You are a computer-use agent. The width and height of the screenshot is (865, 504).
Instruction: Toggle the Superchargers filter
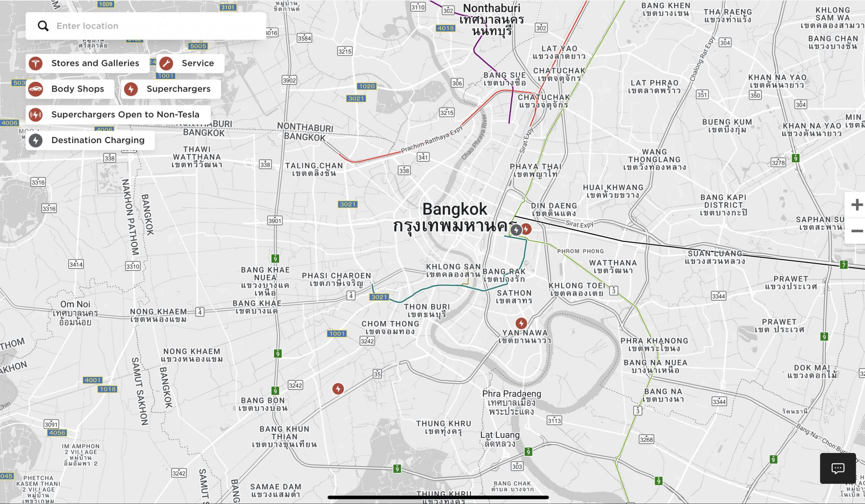pos(171,89)
